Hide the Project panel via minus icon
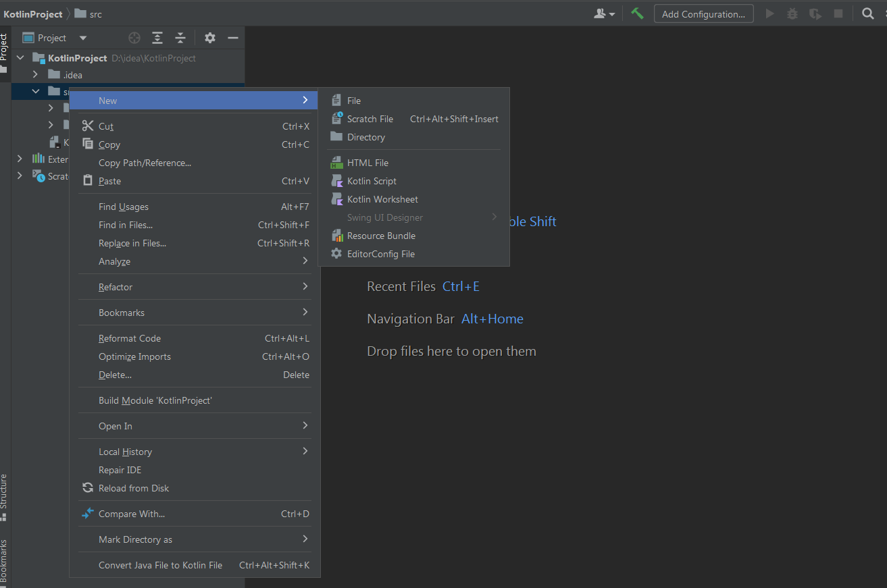887x588 pixels. click(233, 38)
